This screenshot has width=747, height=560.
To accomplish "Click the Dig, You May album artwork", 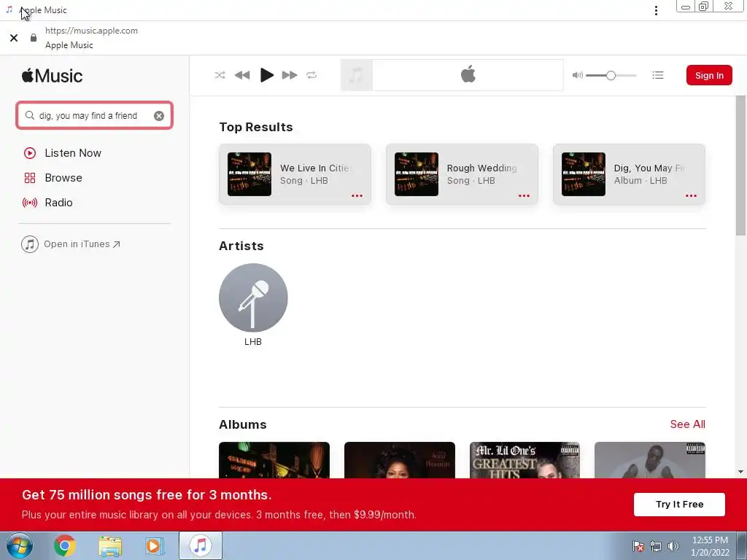I will pos(583,174).
